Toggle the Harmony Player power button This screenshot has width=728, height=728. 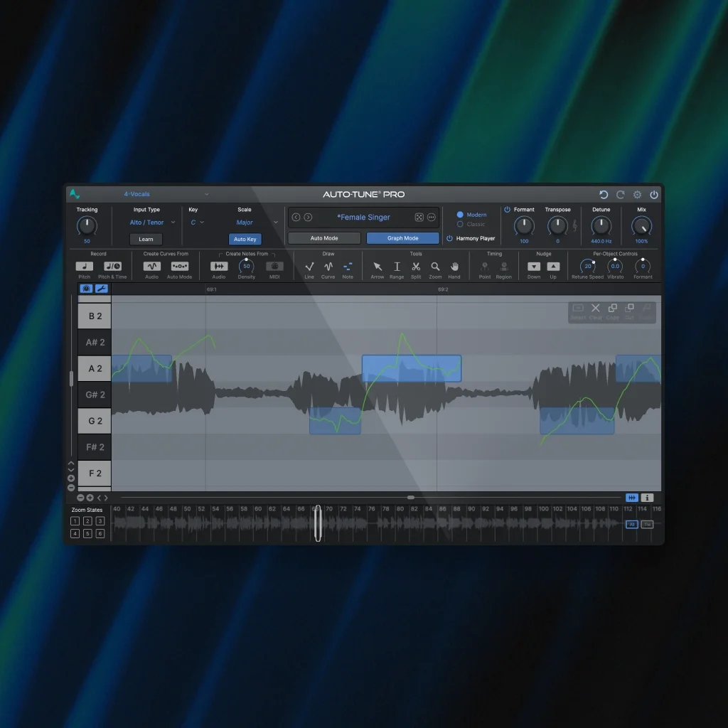(x=449, y=238)
